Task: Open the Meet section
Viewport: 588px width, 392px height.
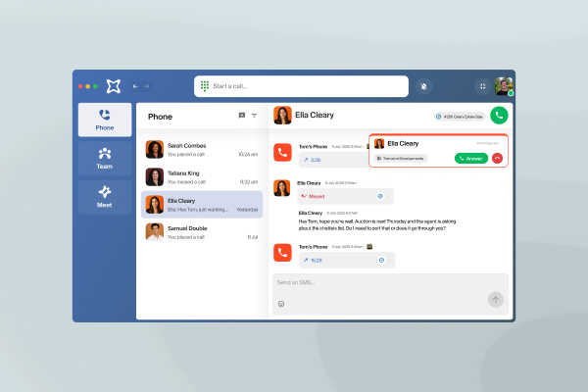Action: click(x=105, y=197)
